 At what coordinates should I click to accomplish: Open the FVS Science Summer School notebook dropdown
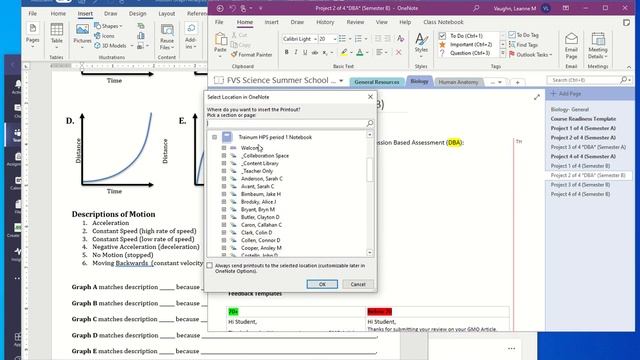[341, 81]
